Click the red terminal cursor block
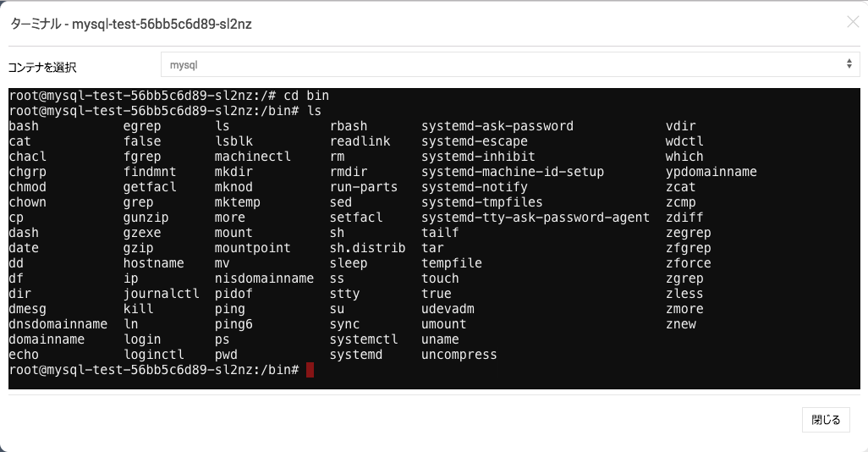Screen dimensions: 868x452 point(310,369)
